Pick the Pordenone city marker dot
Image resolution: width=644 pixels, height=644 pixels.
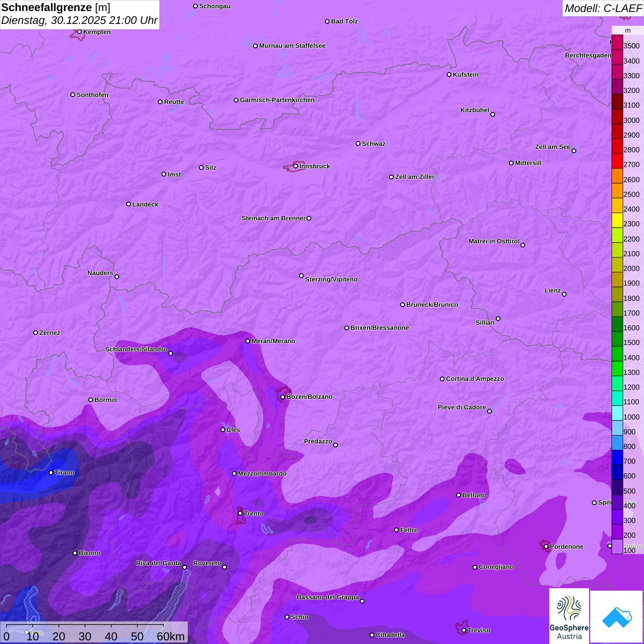546,546
